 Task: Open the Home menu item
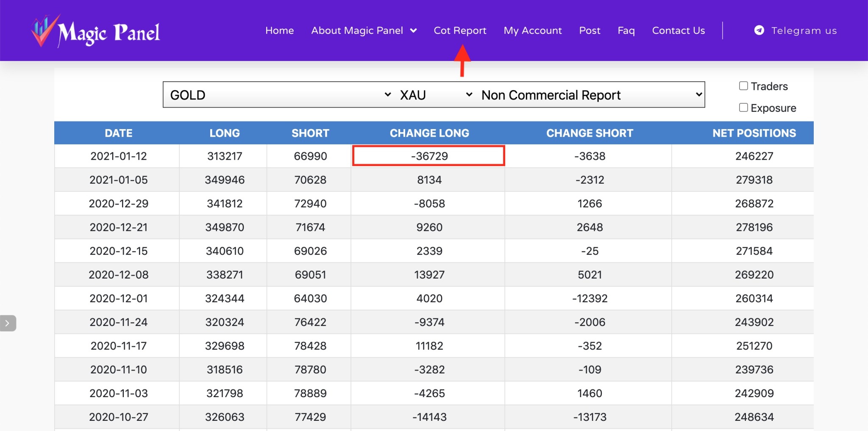pyautogui.click(x=279, y=30)
